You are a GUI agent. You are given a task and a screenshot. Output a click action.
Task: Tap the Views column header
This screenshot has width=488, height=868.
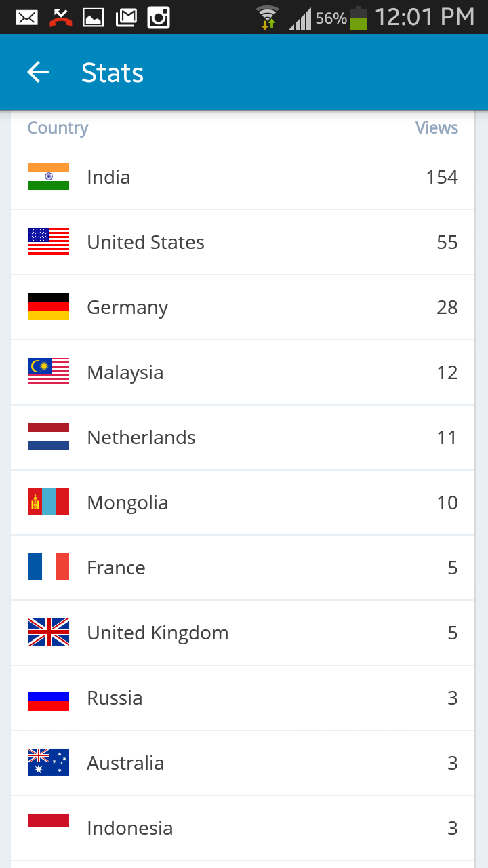click(436, 128)
